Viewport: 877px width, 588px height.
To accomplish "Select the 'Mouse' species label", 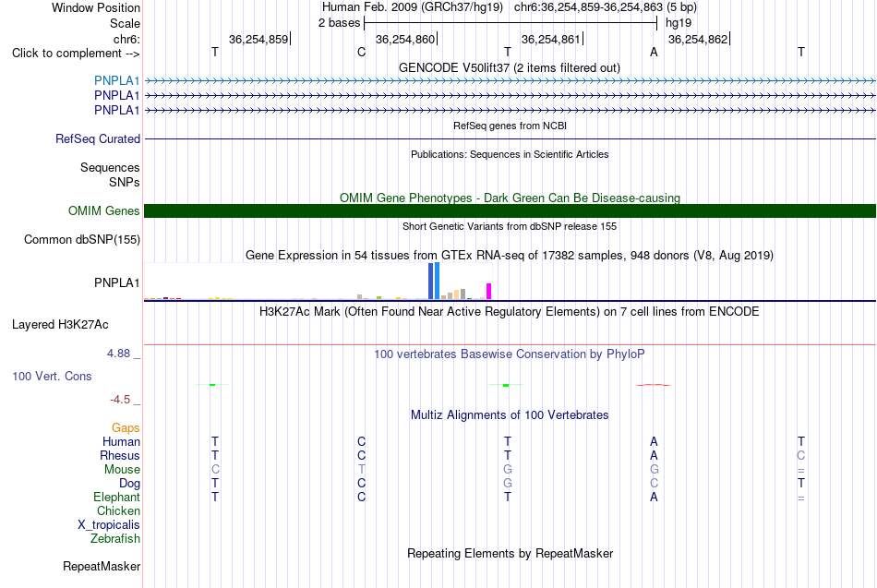I will (x=122, y=470).
